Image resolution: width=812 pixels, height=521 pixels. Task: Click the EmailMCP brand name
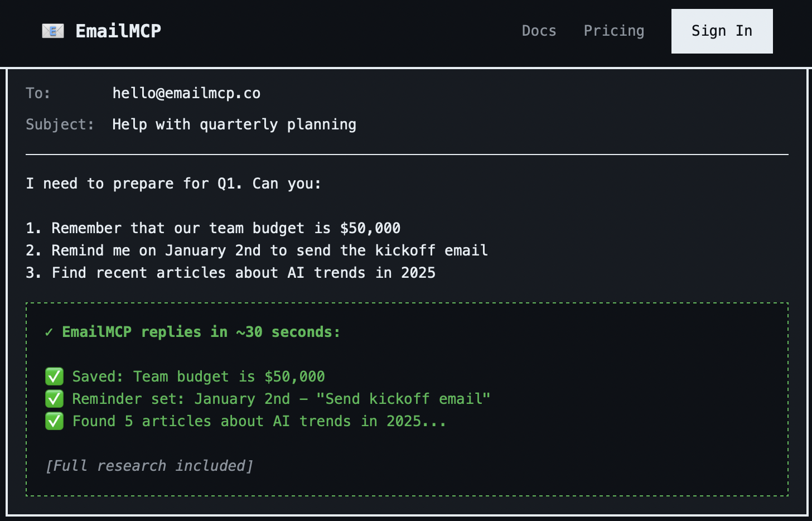click(x=118, y=31)
